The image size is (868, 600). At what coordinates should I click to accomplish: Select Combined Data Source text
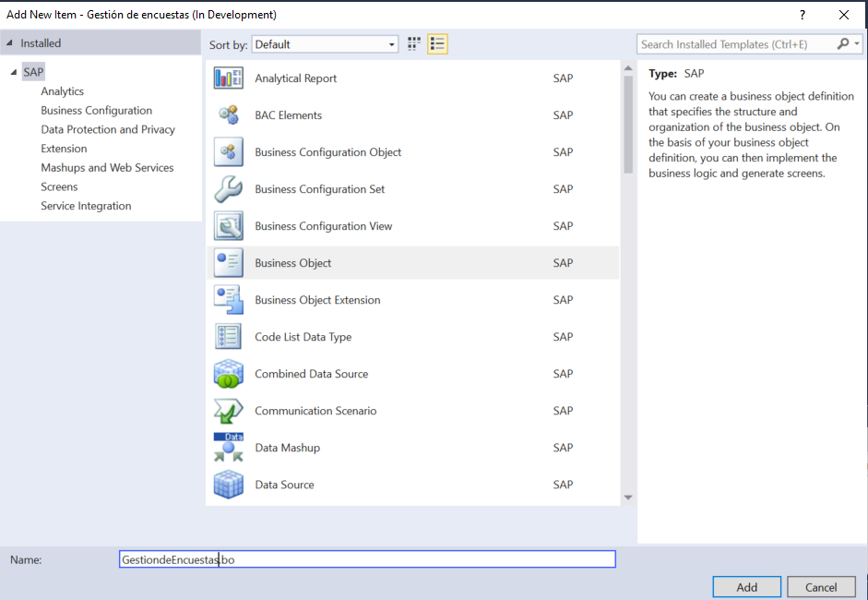pyautogui.click(x=311, y=374)
